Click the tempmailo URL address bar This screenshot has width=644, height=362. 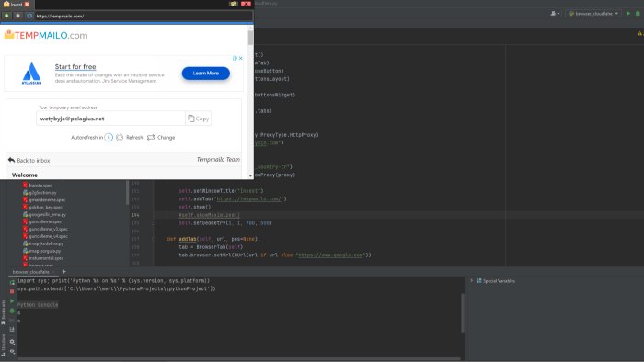click(x=144, y=16)
